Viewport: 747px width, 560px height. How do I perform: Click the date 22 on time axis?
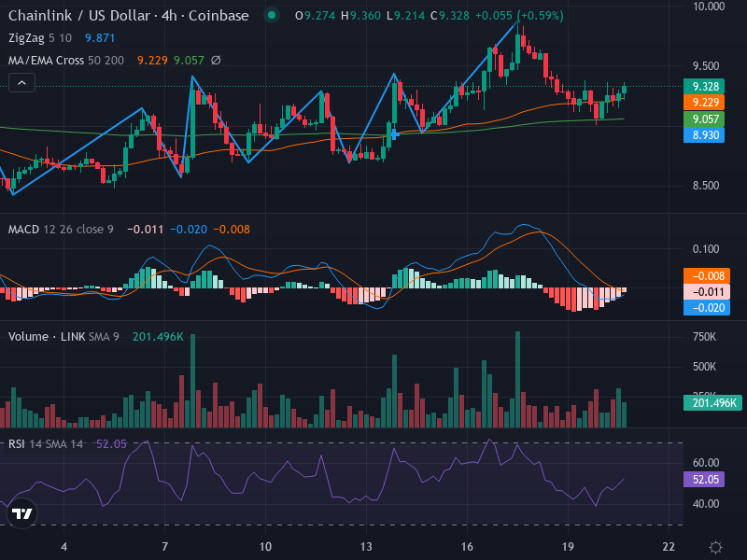pyautogui.click(x=669, y=547)
